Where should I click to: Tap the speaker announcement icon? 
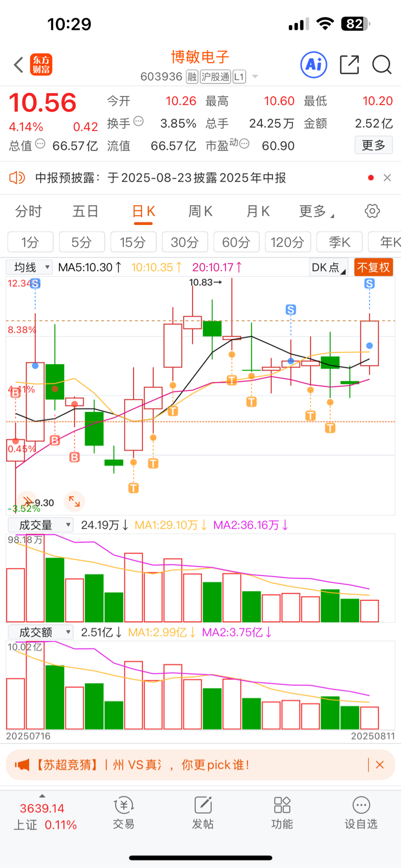point(17,178)
